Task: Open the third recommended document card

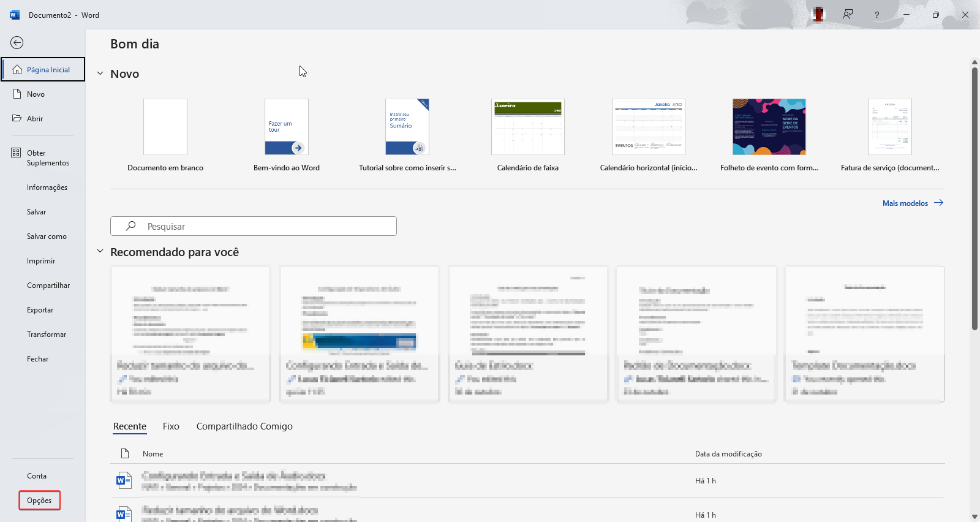Action: point(528,335)
